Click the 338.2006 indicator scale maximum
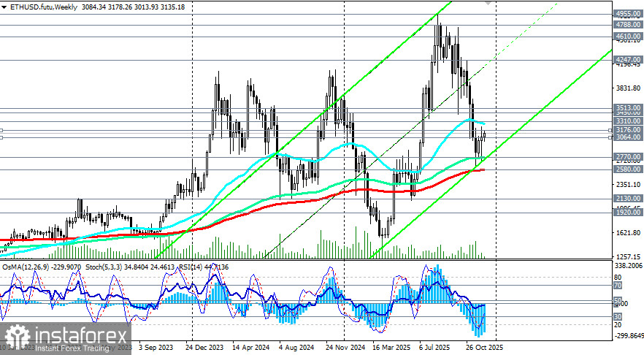This screenshot has height=355, width=644. pyautogui.click(x=629, y=266)
